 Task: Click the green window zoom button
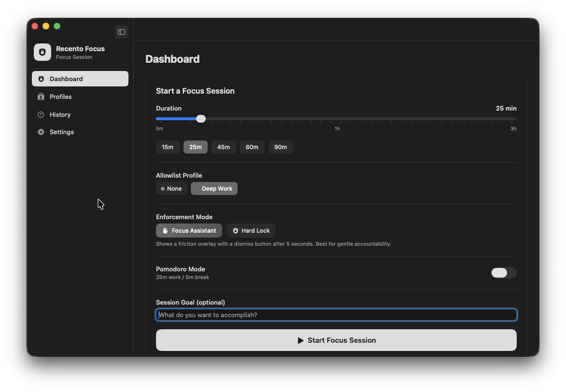point(57,26)
